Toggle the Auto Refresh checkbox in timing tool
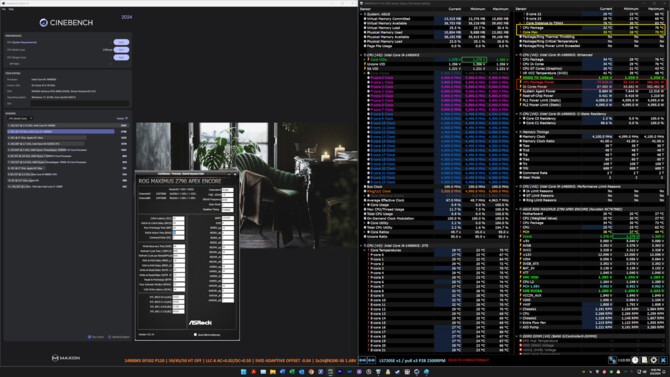This screenshot has width=670, height=377. [195, 335]
